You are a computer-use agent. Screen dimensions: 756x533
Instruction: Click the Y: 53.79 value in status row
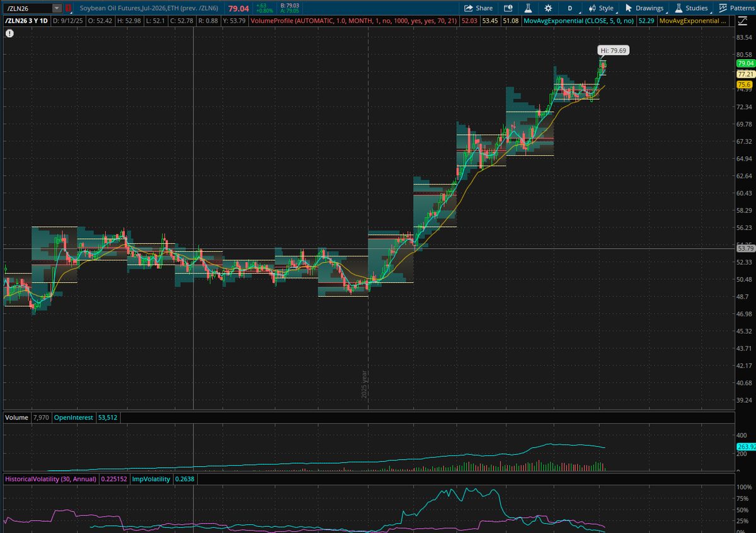tap(233, 21)
